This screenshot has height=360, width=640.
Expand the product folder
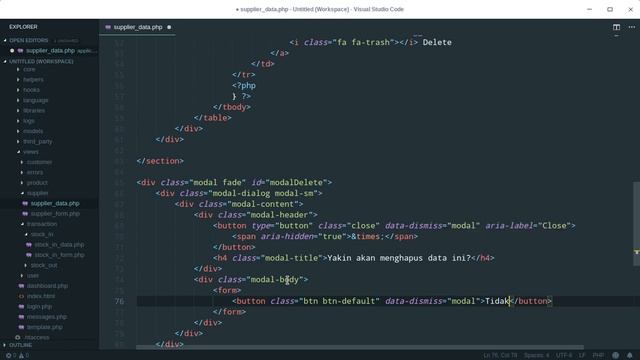[22, 183]
